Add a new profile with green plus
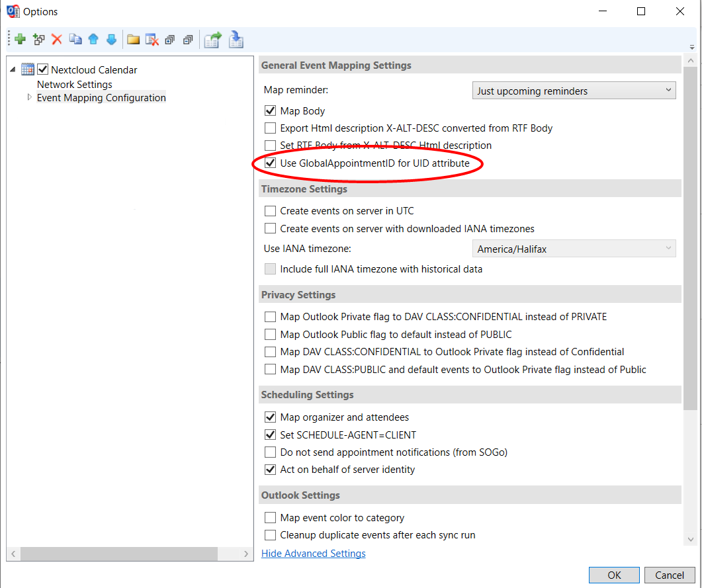 click(20, 40)
